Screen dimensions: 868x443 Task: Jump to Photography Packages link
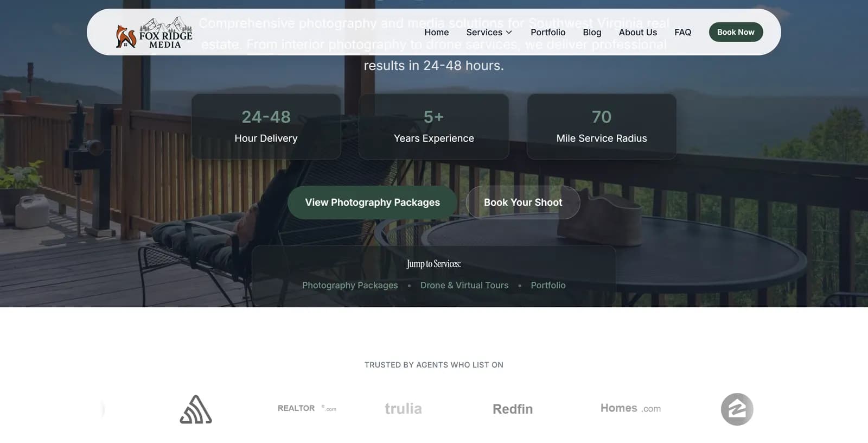[350, 285]
